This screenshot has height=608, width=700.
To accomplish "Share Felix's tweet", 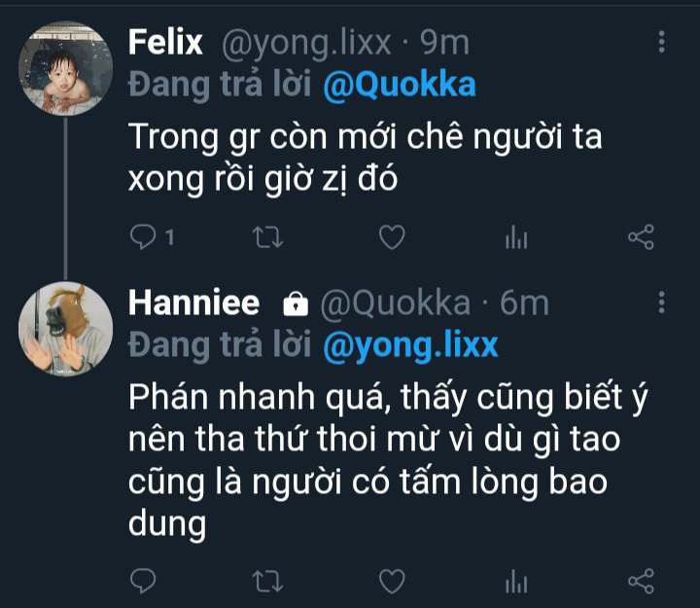I will tap(641, 237).
